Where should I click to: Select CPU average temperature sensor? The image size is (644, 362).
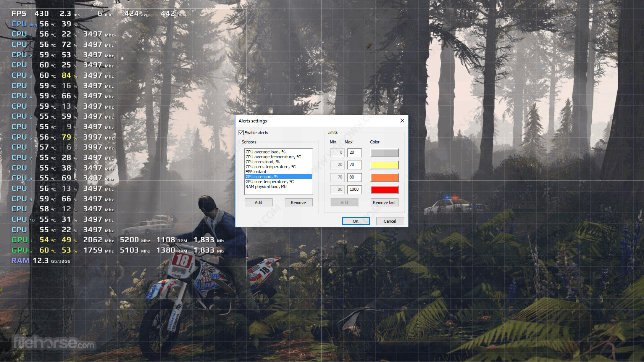coord(273,157)
